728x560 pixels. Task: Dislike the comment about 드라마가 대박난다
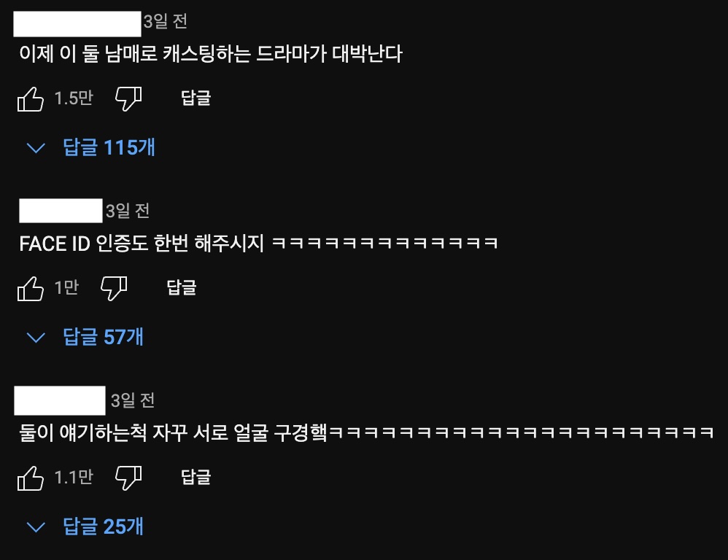pyautogui.click(x=128, y=99)
